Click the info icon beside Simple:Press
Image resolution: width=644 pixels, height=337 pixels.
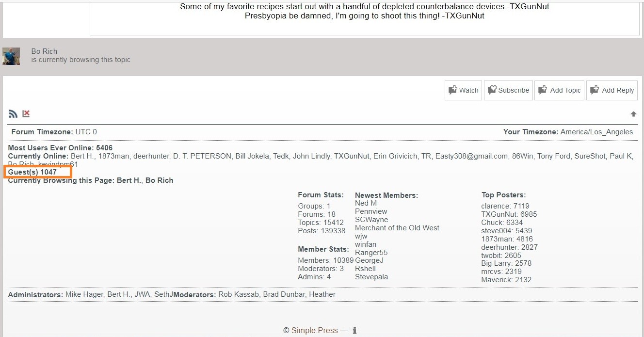pyautogui.click(x=354, y=330)
